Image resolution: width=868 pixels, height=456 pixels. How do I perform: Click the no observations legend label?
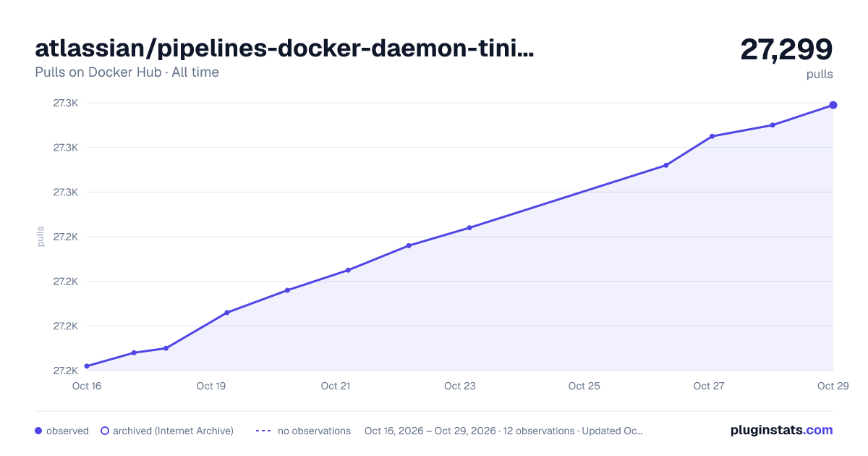tap(314, 431)
